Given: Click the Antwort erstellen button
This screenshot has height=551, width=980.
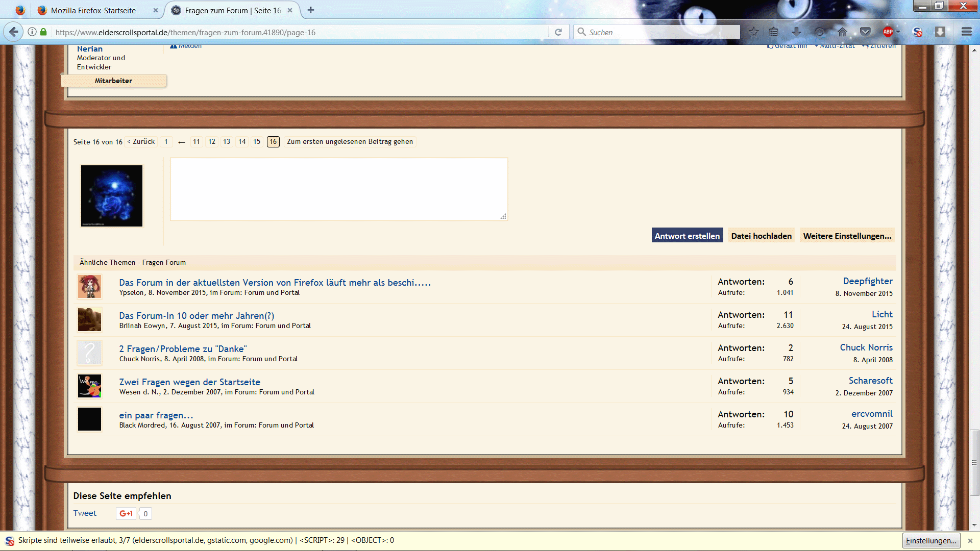Looking at the screenshot, I should click(687, 236).
